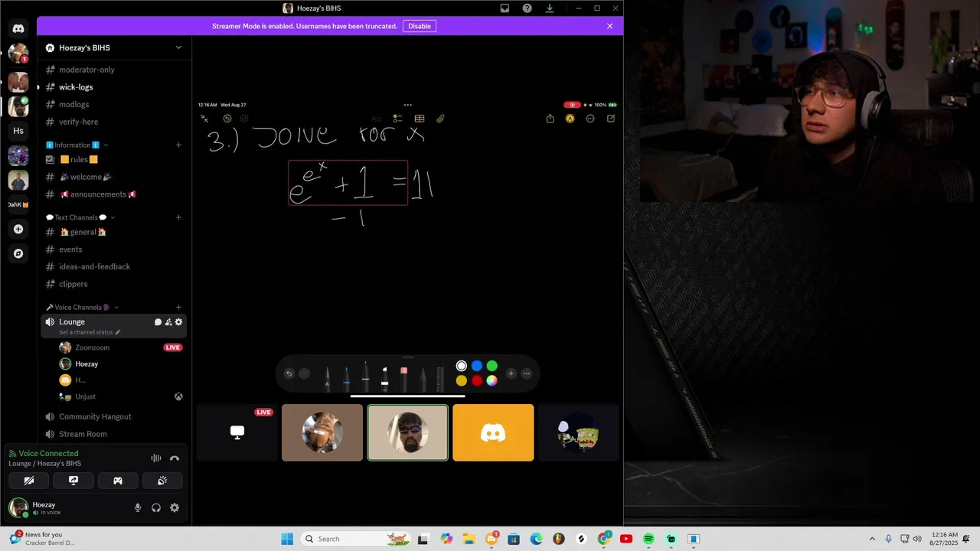Viewport: 980px width, 551px height.
Task: Open Spotify in Windows taskbar
Action: click(x=648, y=539)
